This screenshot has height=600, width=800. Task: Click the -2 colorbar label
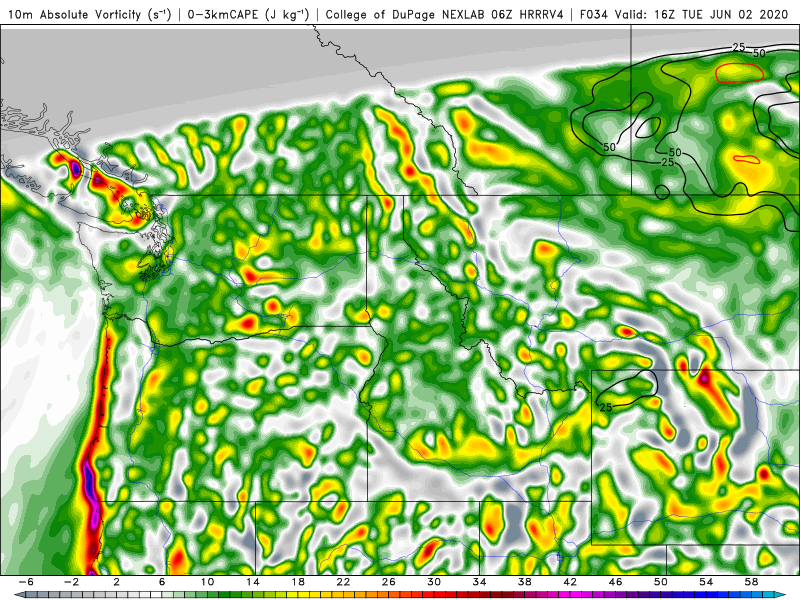71,582
